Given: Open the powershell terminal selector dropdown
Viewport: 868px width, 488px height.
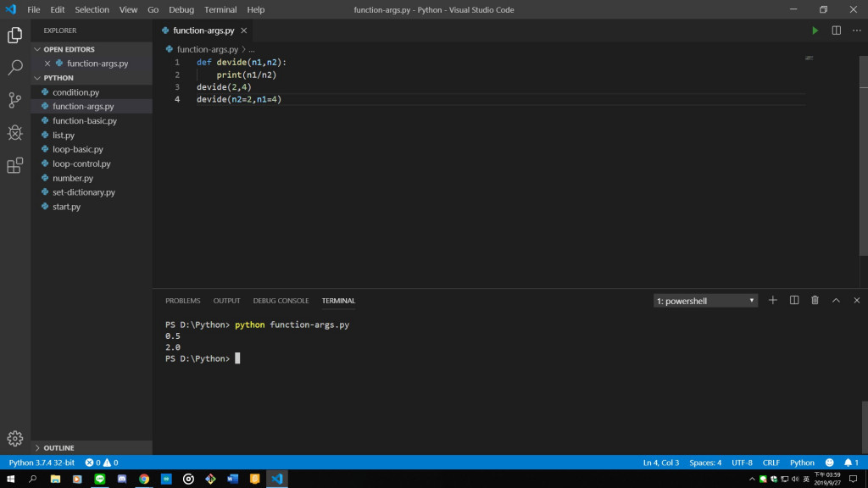Looking at the screenshot, I should (705, 301).
